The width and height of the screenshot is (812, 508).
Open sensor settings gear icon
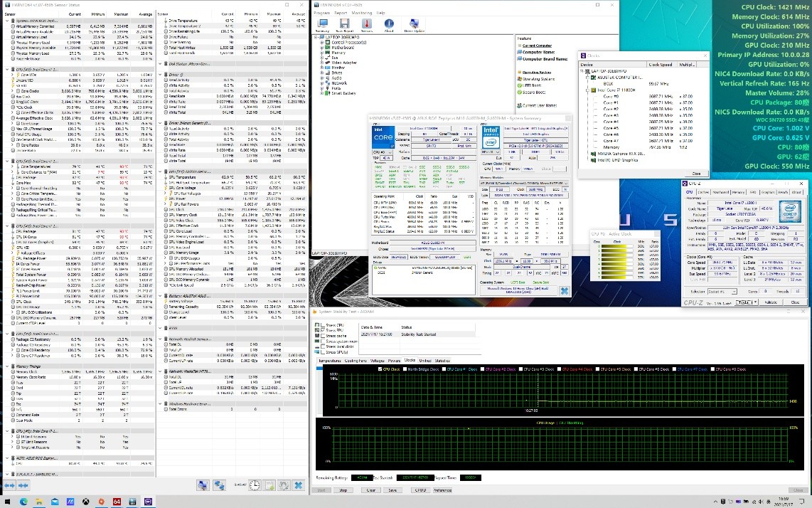click(x=284, y=485)
